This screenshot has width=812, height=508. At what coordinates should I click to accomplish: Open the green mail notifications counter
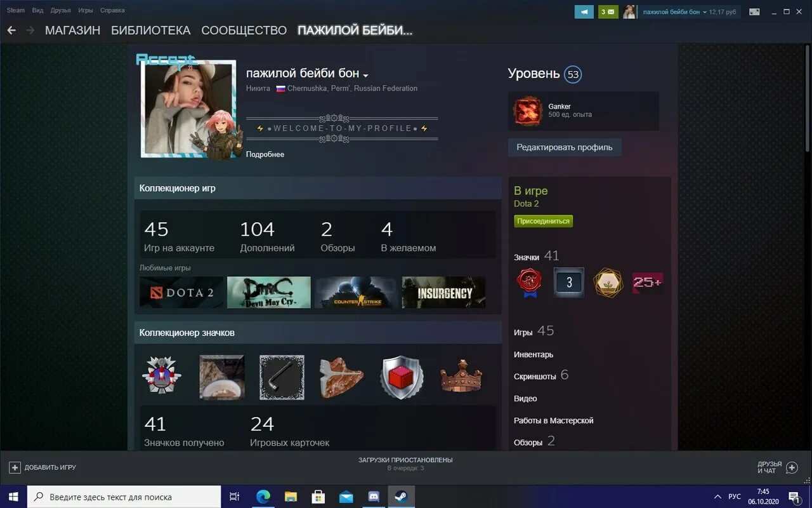tap(608, 11)
